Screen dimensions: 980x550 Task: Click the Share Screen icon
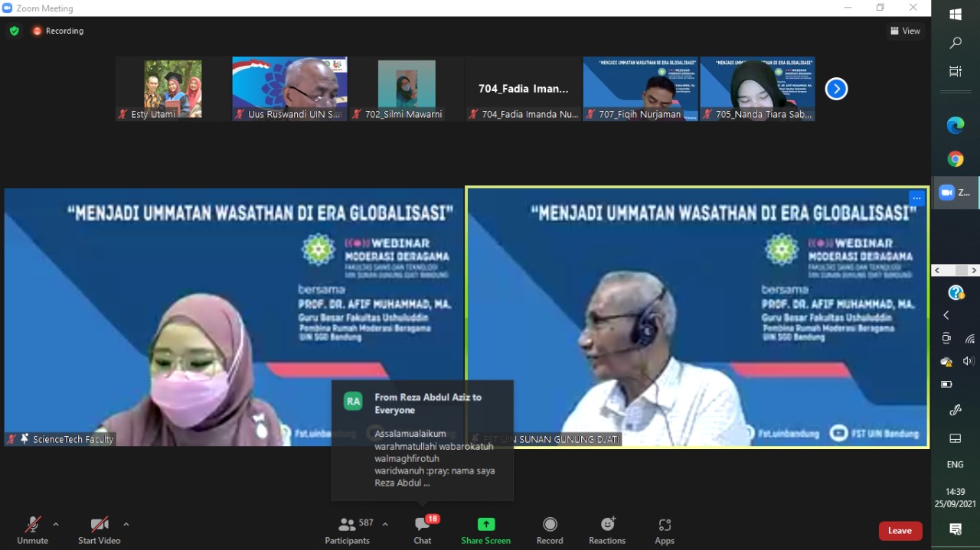click(485, 529)
